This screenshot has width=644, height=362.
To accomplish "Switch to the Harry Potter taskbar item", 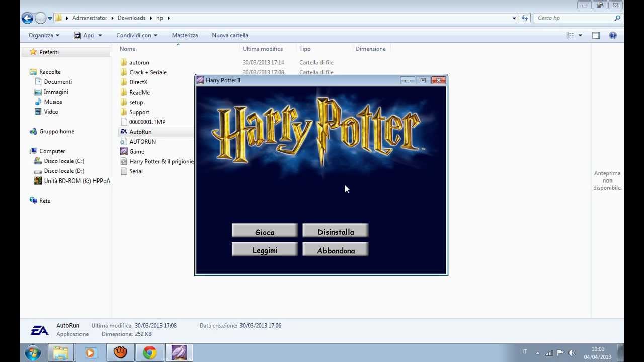I will [x=179, y=353].
